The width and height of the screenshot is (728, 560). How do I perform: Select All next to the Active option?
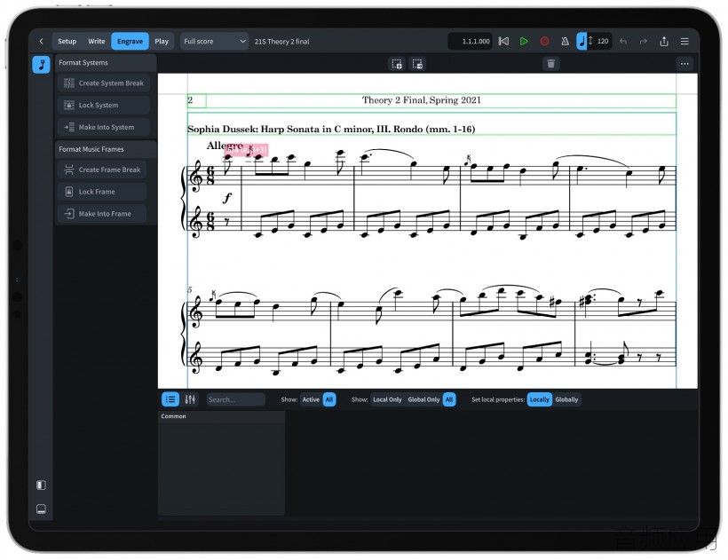coord(329,399)
